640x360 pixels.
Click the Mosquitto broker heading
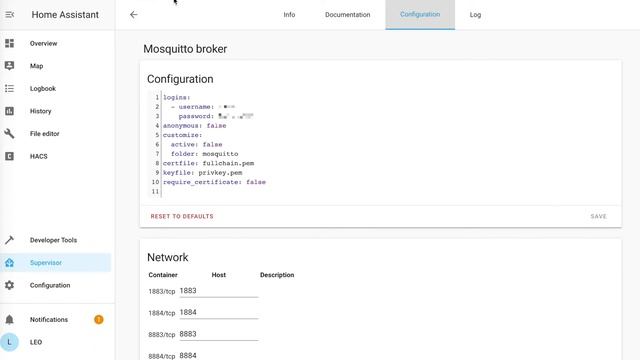coord(185,49)
